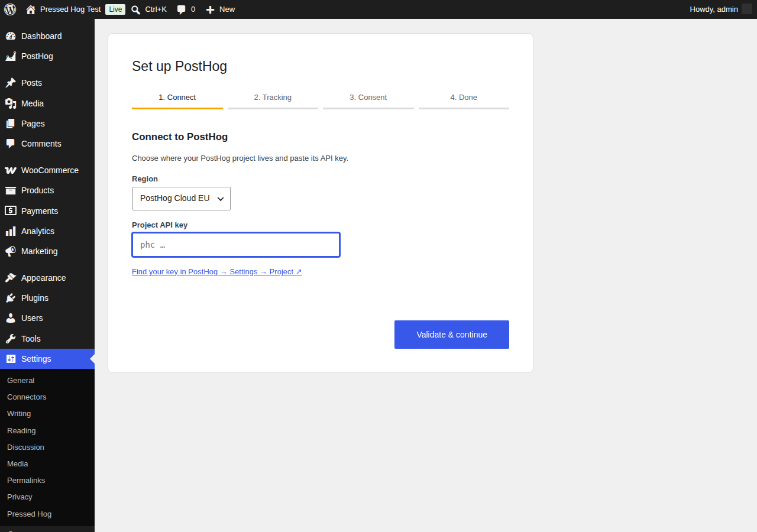757x532 pixels.
Task: Open the Dashboard menu label
Action: pos(41,36)
